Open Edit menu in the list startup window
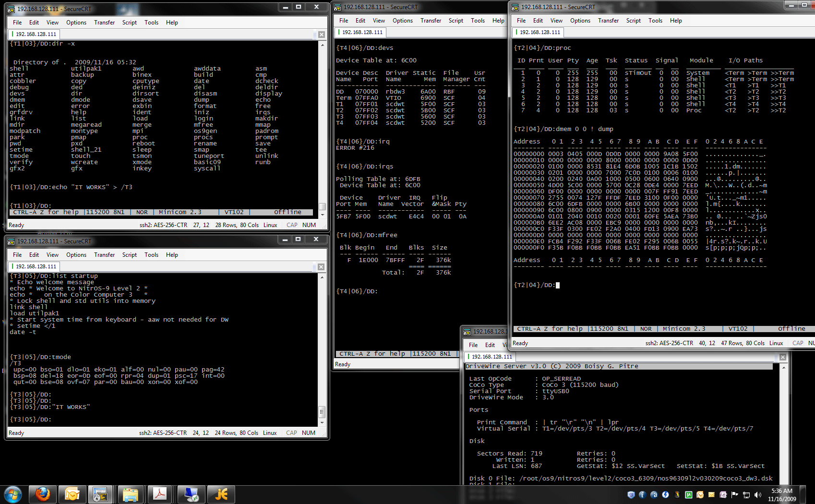The image size is (815, 504). coord(34,255)
